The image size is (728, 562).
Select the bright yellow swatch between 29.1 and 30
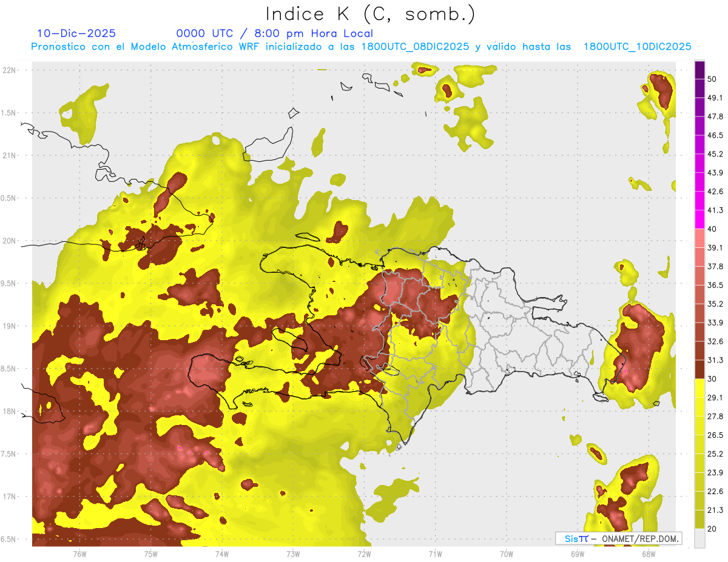pos(700,388)
